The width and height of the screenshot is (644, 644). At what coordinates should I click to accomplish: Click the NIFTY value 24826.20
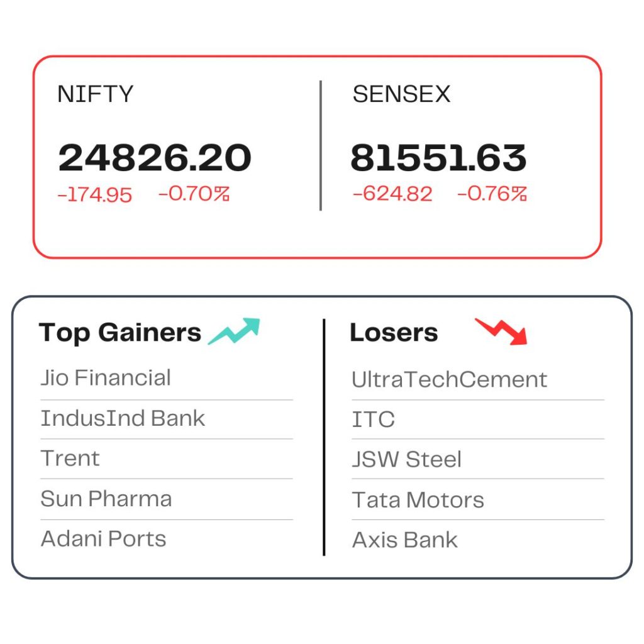(x=155, y=158)
